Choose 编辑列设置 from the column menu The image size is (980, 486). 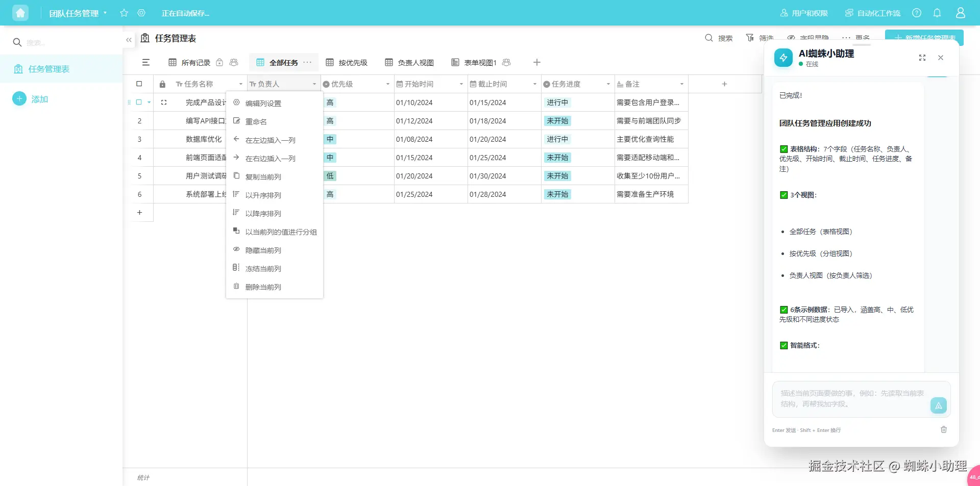275,103
